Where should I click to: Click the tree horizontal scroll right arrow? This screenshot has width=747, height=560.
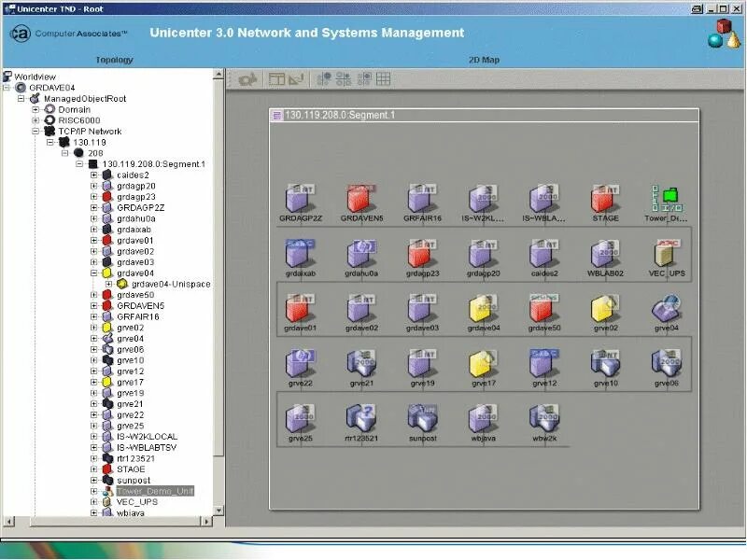tap(206, 522)
